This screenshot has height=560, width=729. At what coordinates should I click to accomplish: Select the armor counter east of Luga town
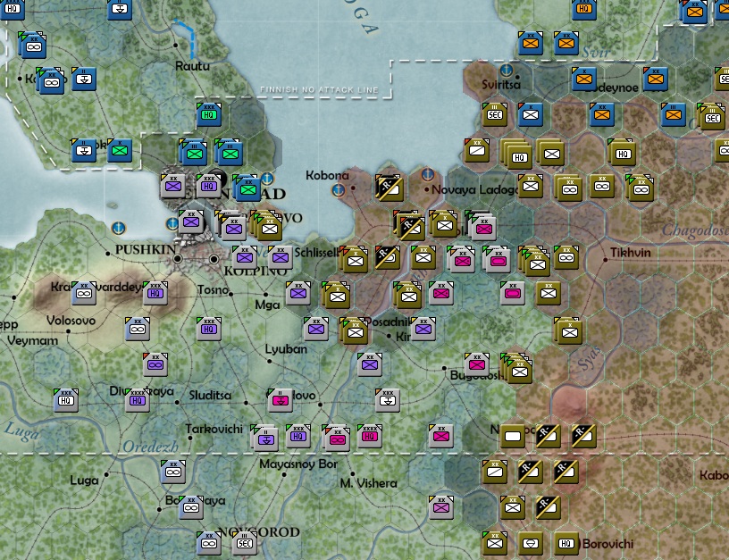coord(173,472)
